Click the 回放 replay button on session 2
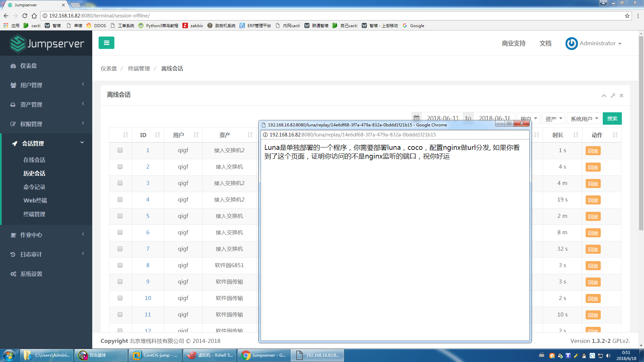The image size is (644, 362). 593,167
